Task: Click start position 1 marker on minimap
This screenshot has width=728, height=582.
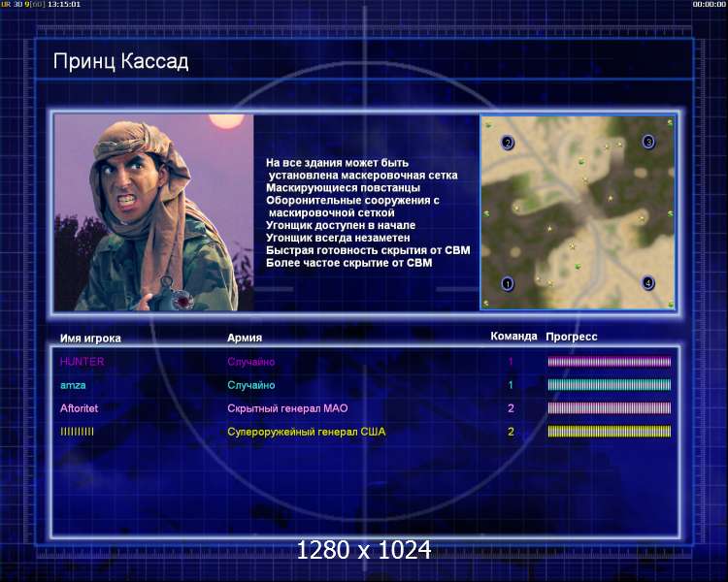Action: point(508,283)
